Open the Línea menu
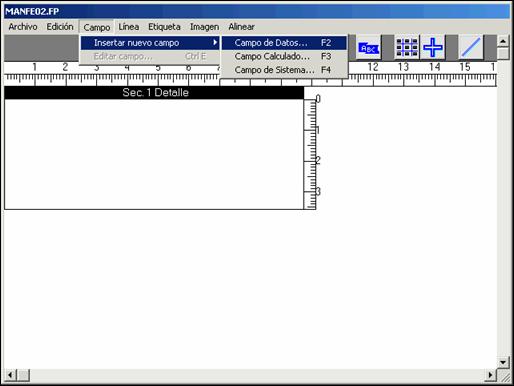This screenshot has height=386, width=514. [x=129, y=27]
